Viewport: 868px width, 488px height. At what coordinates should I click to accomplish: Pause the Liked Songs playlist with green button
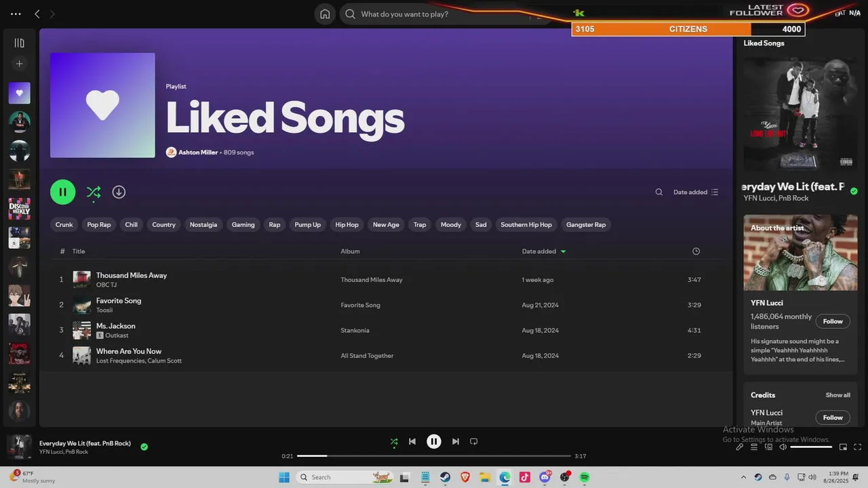click(x=62, y=192)
